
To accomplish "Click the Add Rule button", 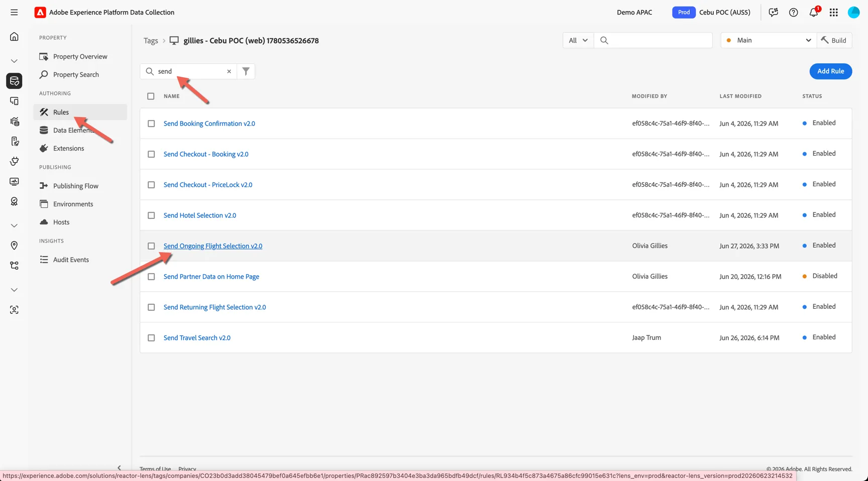I will [x=830, y=71].
